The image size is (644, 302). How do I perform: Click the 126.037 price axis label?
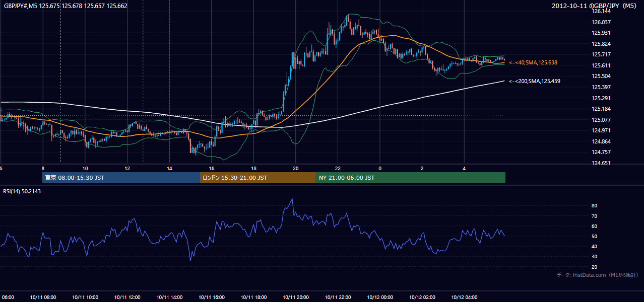[602, 22]
